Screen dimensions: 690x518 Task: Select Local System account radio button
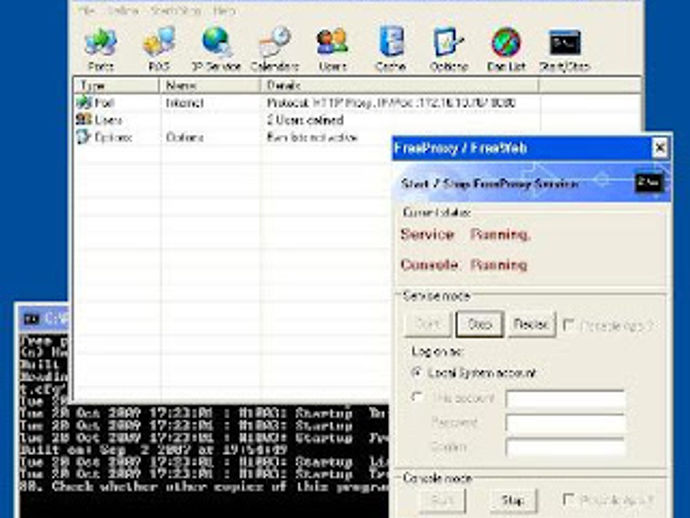pos(416,372)
